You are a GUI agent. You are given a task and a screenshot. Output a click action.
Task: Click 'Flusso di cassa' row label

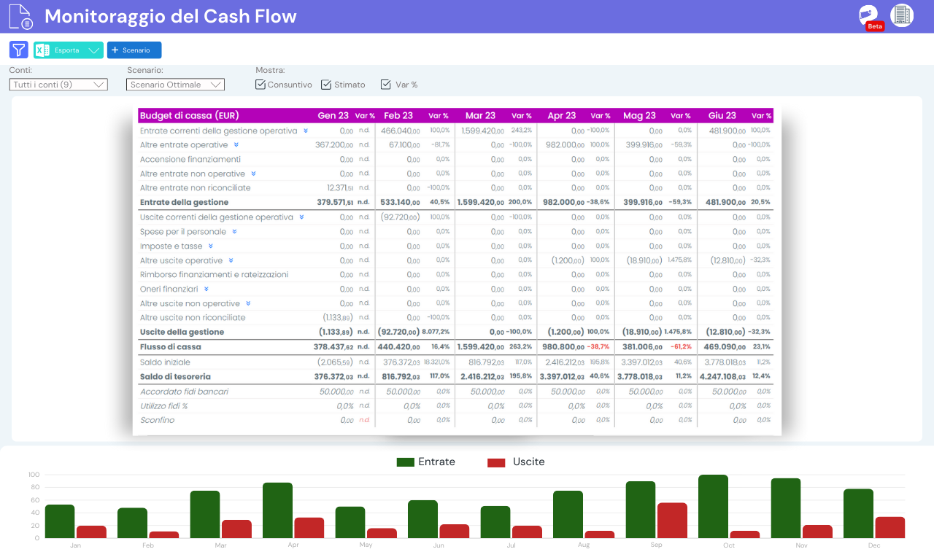coord(170,347)
